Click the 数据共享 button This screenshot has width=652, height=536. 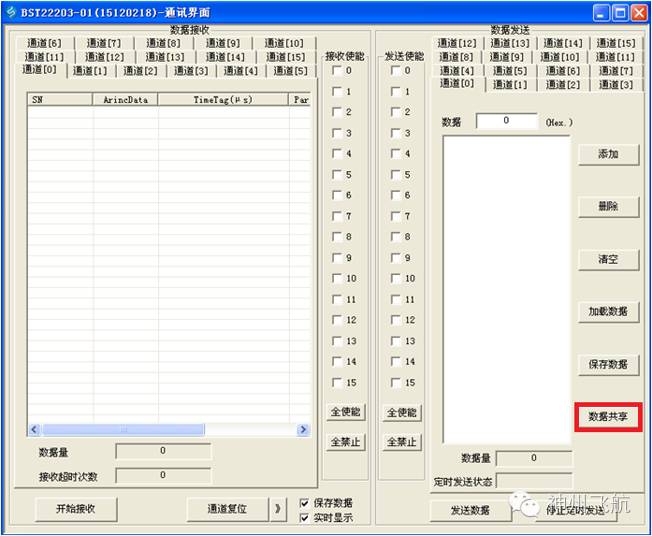tap(608, 416)
